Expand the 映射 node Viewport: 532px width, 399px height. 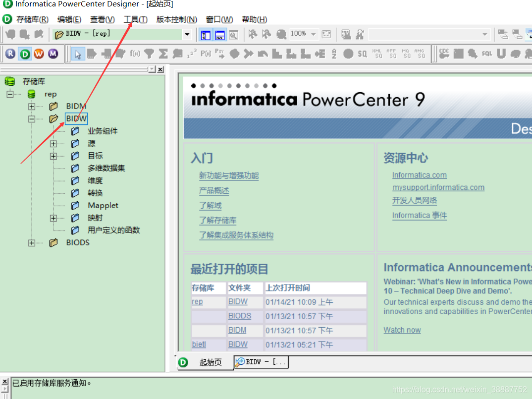click(x=53, y=218)
